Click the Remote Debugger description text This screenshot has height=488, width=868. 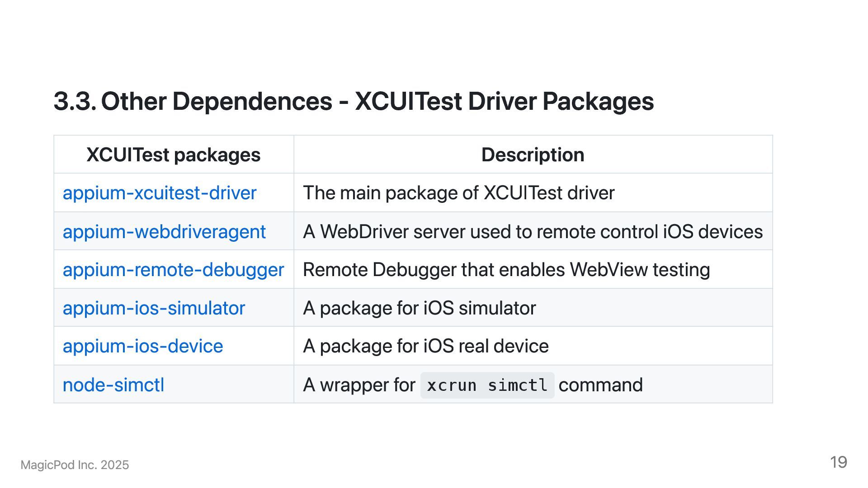tap(506, 270)
